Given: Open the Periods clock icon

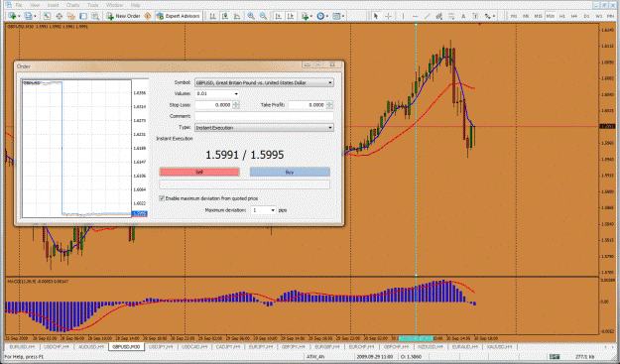Looking at the screenshot, I should (x=320, y=16).
